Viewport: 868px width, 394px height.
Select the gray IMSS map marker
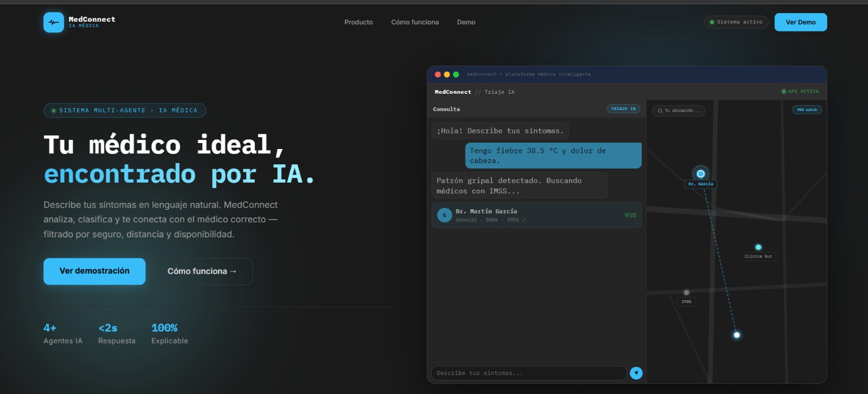[686, 293]
